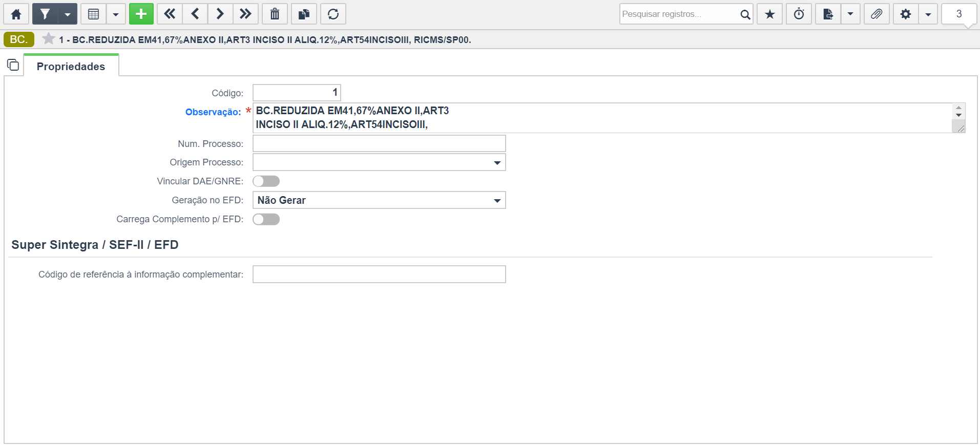This screenshot has width=980, height=445.
Task: Open the filter funnel tool
Action: coord(45,14)
